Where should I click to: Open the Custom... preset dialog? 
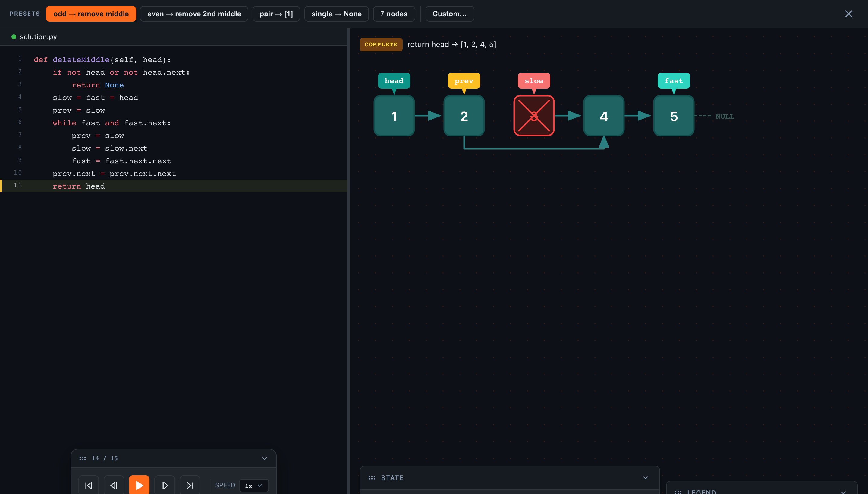[x=449, y=14]
